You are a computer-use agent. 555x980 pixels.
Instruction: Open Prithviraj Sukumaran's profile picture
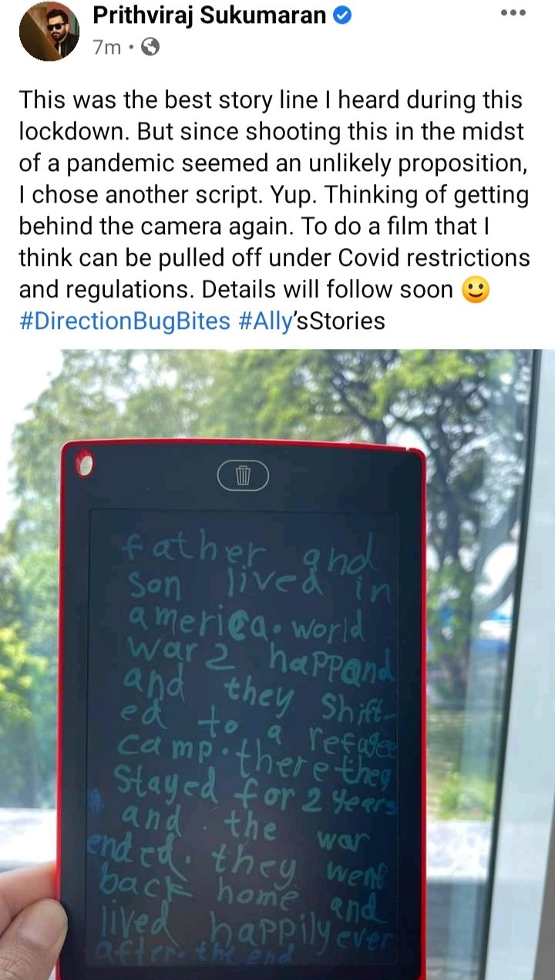coord(49,30)
